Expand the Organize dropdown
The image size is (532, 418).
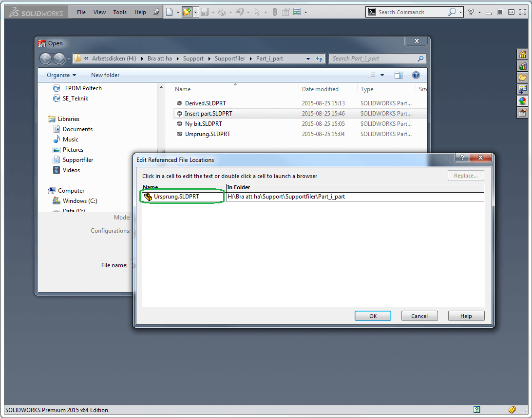pyautogui.click(x=61, y=75)
